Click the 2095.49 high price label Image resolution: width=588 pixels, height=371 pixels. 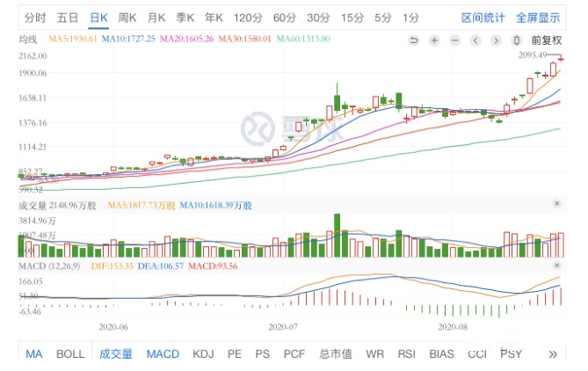click(533, 55)
